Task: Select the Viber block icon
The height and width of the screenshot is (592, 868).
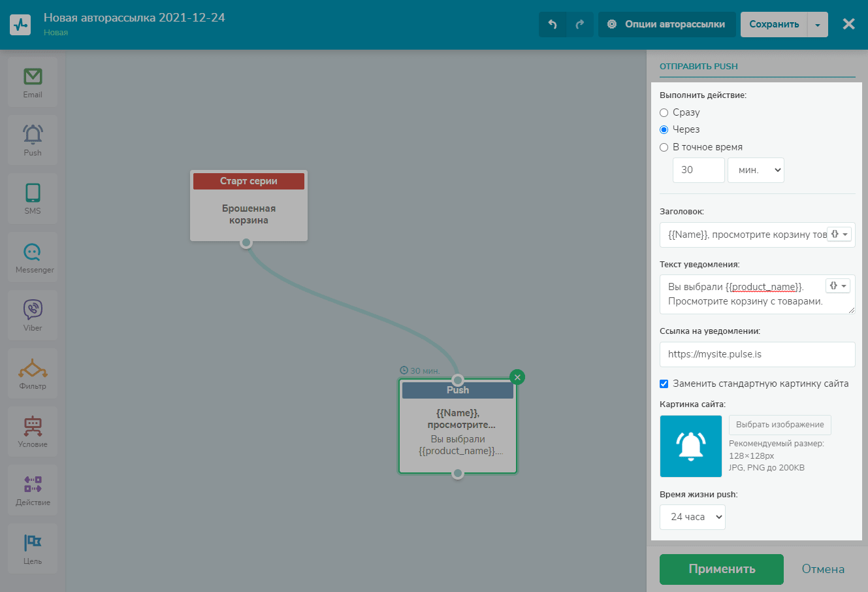Action: pos(33,316)
